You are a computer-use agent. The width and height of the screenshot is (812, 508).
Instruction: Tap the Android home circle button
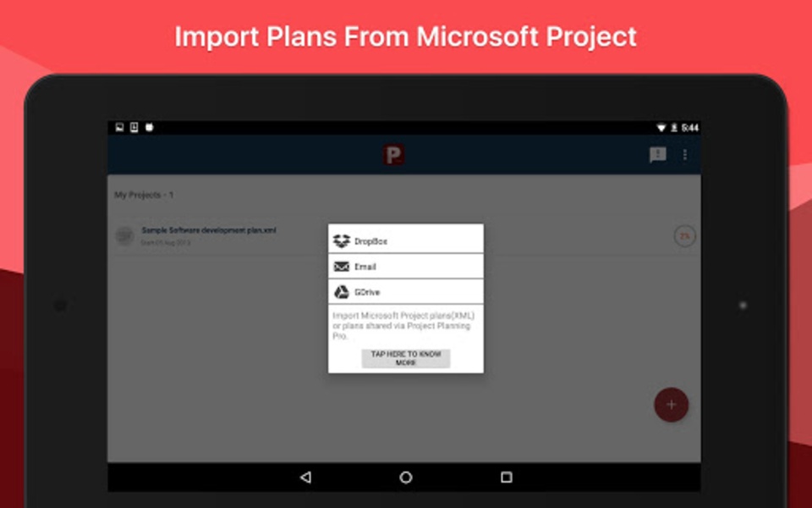point(406,477)
